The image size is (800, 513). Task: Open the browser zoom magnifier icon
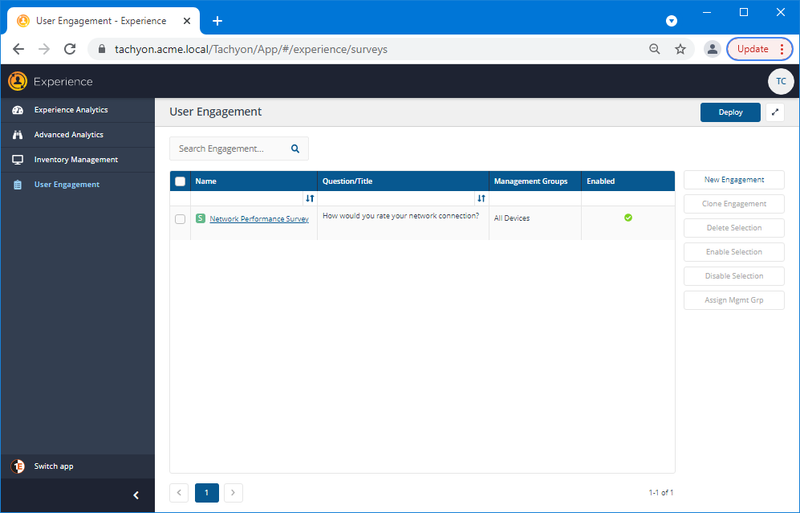655,49
